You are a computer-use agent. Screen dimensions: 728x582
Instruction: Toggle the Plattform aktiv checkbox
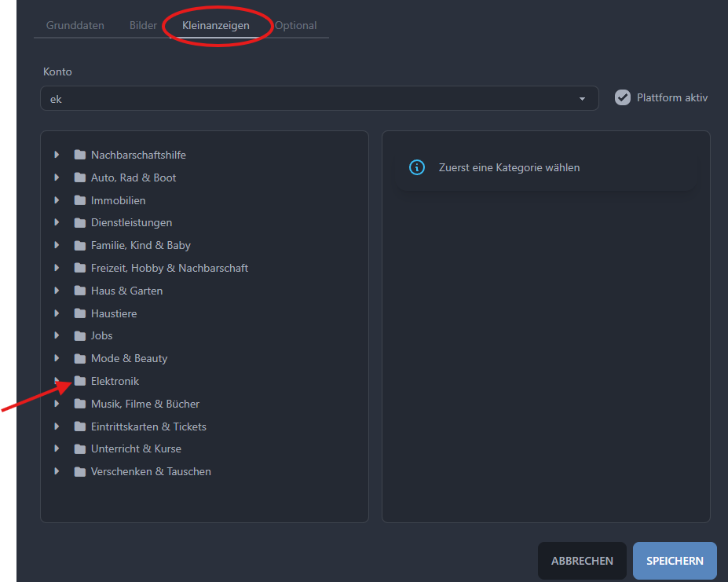pyautogui.click(x=623, y=97)
